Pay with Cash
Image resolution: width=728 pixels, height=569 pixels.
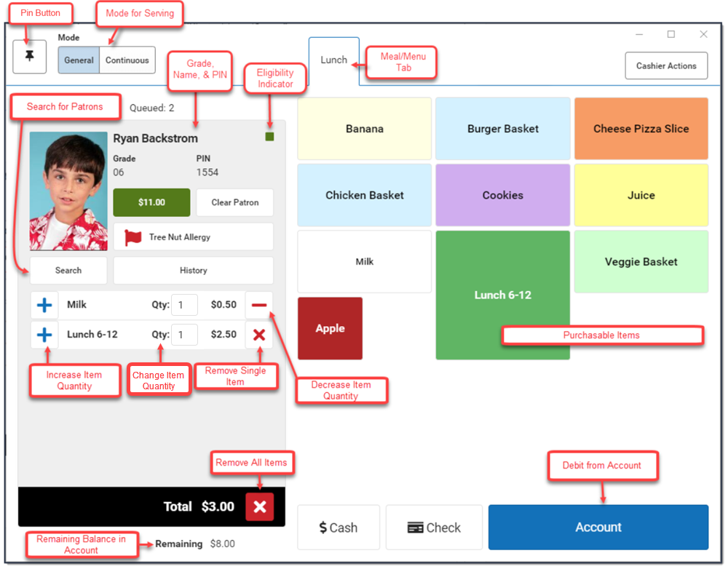pyautogui.click(x=339, y=528)
